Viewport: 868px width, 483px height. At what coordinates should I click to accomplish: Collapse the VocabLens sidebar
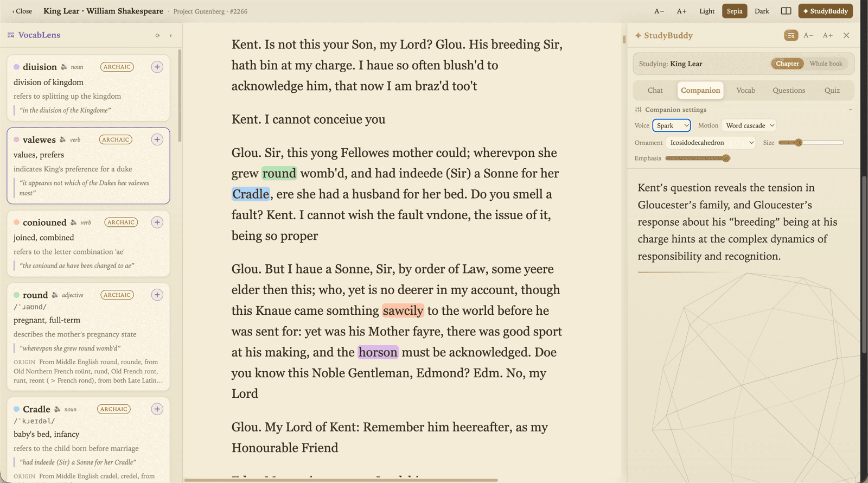(x=170, y=35)
